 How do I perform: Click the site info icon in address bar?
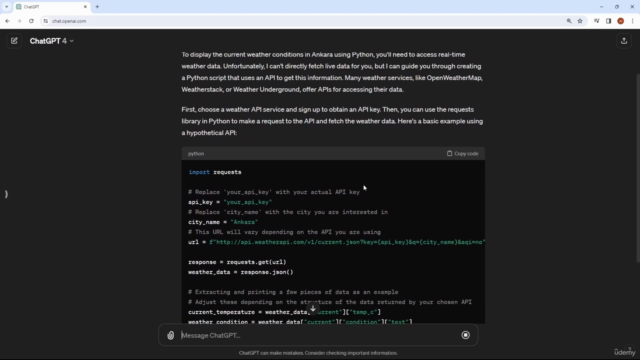coord(46,21)
